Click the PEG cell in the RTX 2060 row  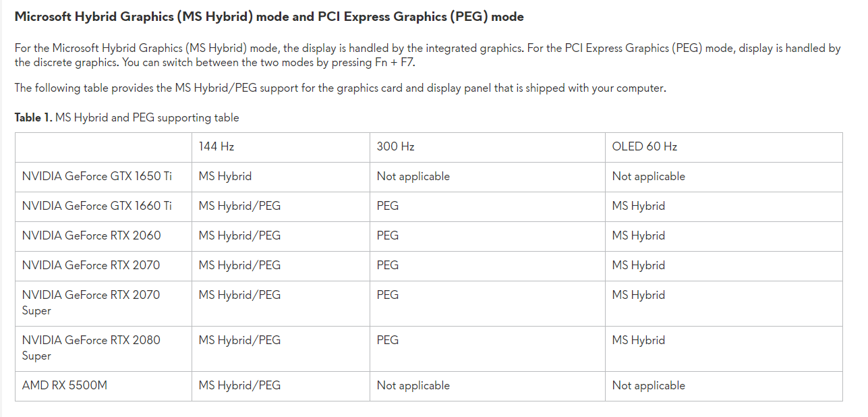(x=388, y=235)
